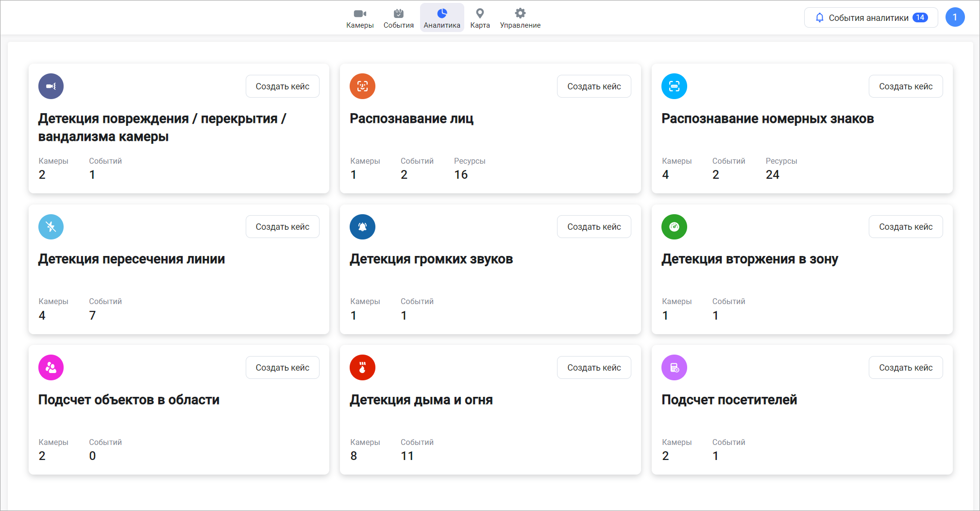Click the loud sound detection icon
Image resolution: width=980 pixels, height=511 pixels.
click(362, 227)
